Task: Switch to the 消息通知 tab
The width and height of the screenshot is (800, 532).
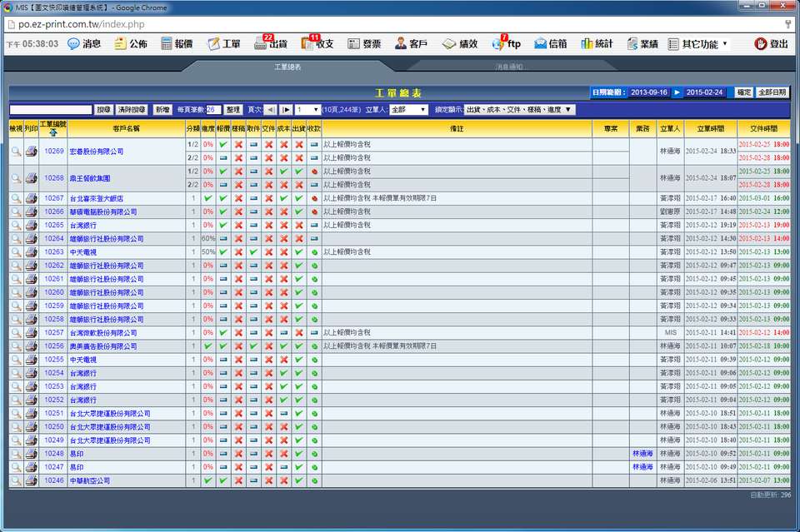Action: (508, 67)
